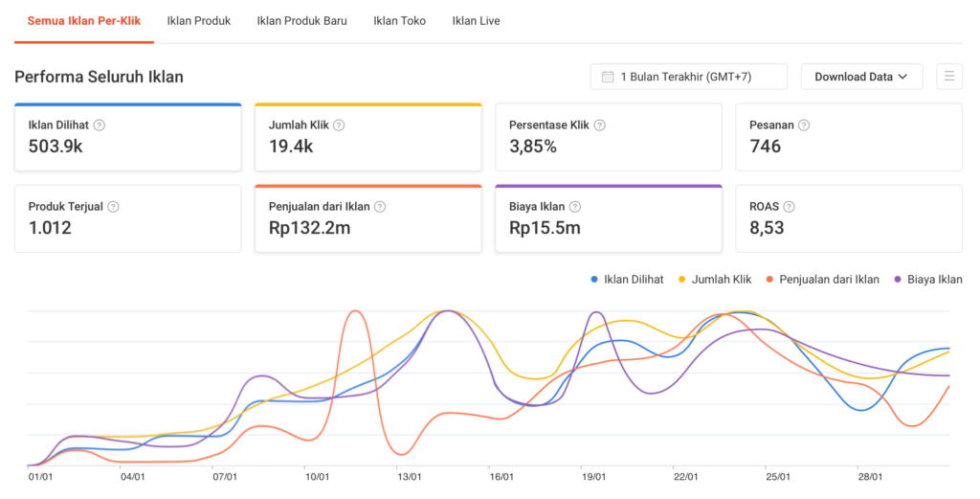Open the Iklan Toko tab
Viewport: 980px width, 499px height.
(x=400, y=20)
